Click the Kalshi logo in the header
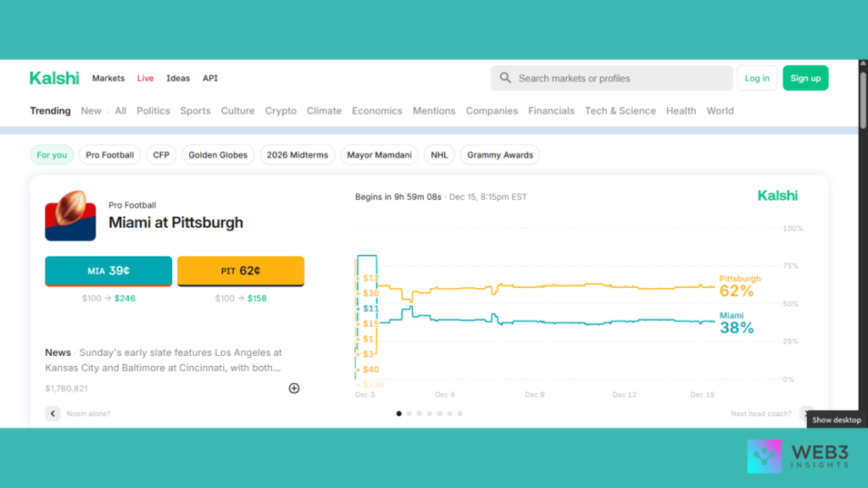The height and width of the screenshot is (488, 868). 54,78
